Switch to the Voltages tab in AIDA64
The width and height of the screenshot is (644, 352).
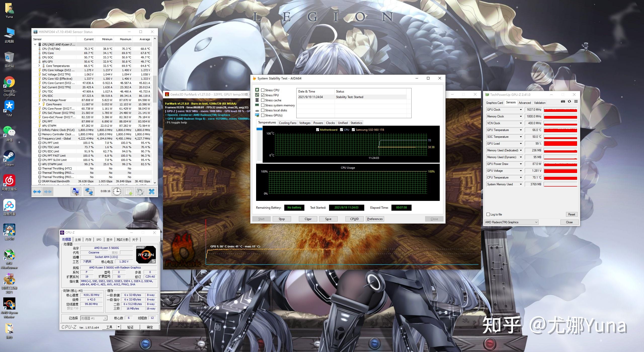pyautogui.click(x=305, y=123)
